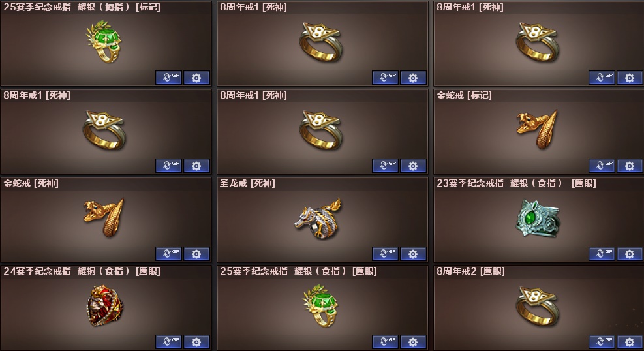Select the 金蛇戒 [标记] snake ring image
The height and width of the screenshot is (351, 644).
(537, 129)
